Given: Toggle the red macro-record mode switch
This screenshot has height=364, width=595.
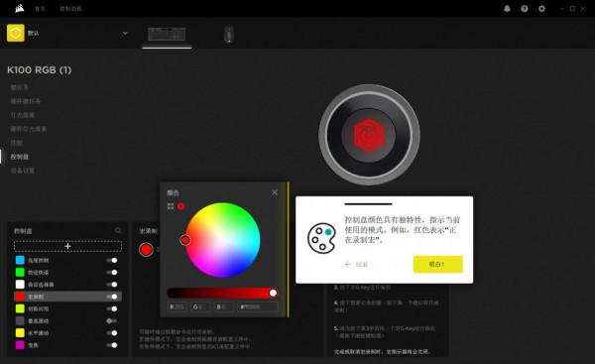Looking at the screenshot, I should (x=112, y=297).
